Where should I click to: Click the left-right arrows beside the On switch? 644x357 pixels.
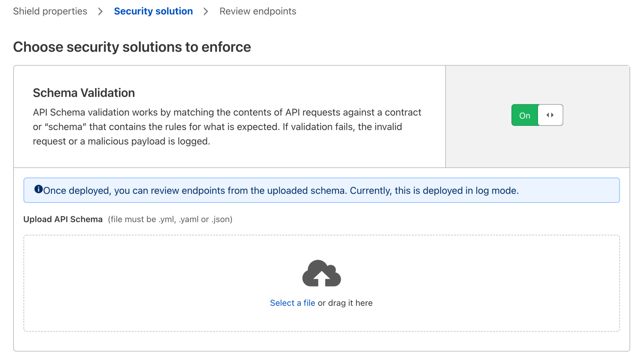pyautogui.click(x=550, y=115)
